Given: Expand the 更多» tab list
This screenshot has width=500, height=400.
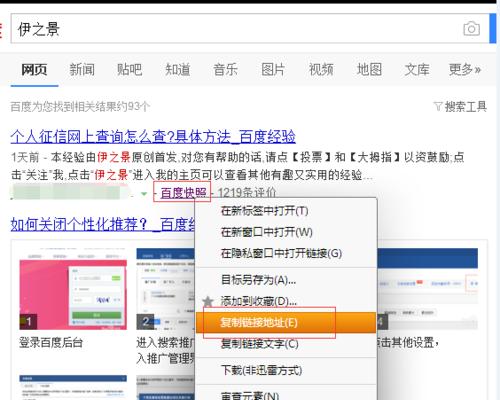Looking at the screenshot, I should (x=465, y=70).
